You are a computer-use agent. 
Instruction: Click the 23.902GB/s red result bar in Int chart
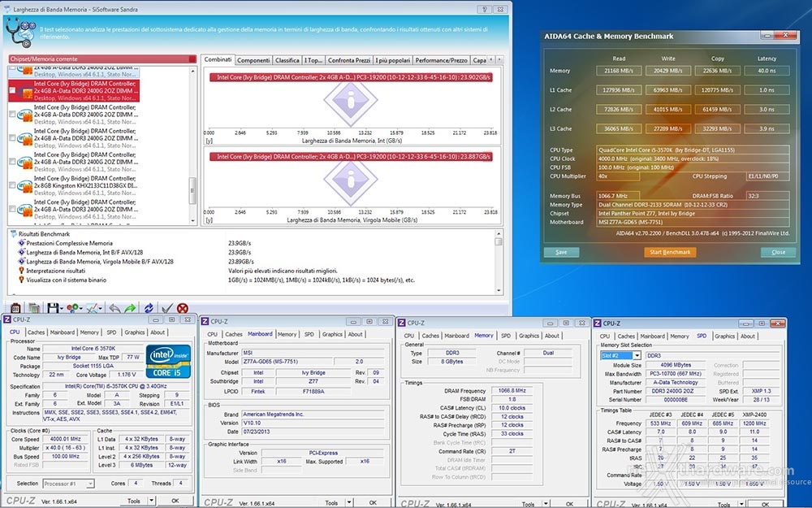[x=351, y=77]
